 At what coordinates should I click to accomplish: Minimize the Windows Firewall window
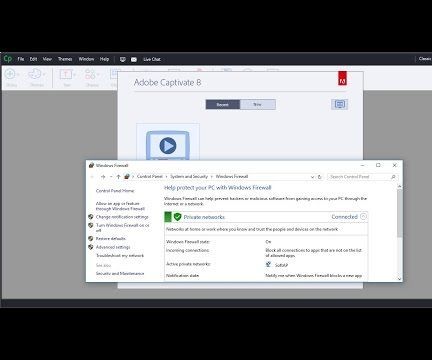coord(363,165)
